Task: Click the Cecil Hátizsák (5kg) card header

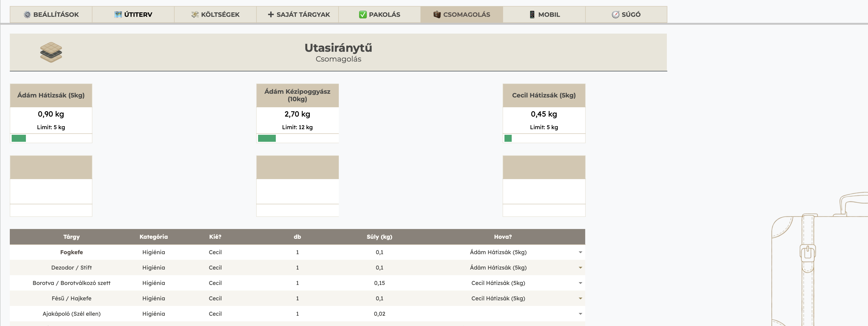Action: [x=543, y=95]
